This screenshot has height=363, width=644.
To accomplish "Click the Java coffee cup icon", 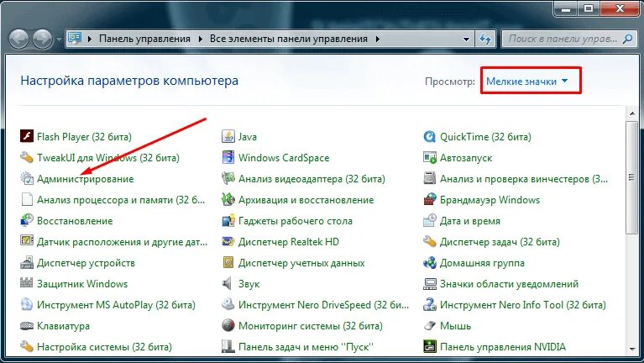I will pyautogui.click(x=228, y=136).
